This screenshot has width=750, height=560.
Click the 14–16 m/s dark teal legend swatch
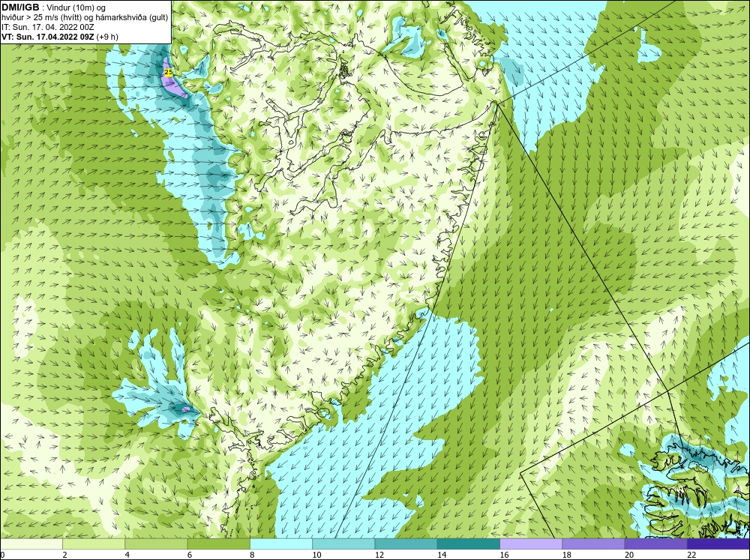[469, 544]
